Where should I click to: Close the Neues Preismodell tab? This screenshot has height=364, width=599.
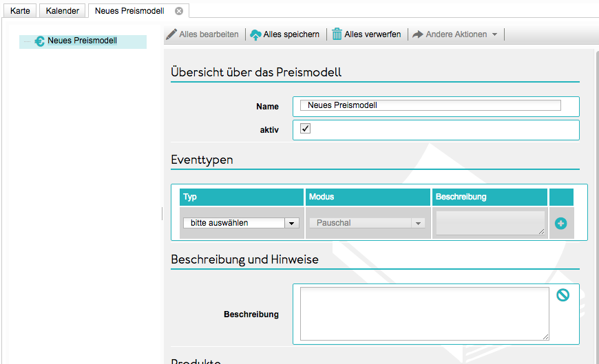point(179,11)
